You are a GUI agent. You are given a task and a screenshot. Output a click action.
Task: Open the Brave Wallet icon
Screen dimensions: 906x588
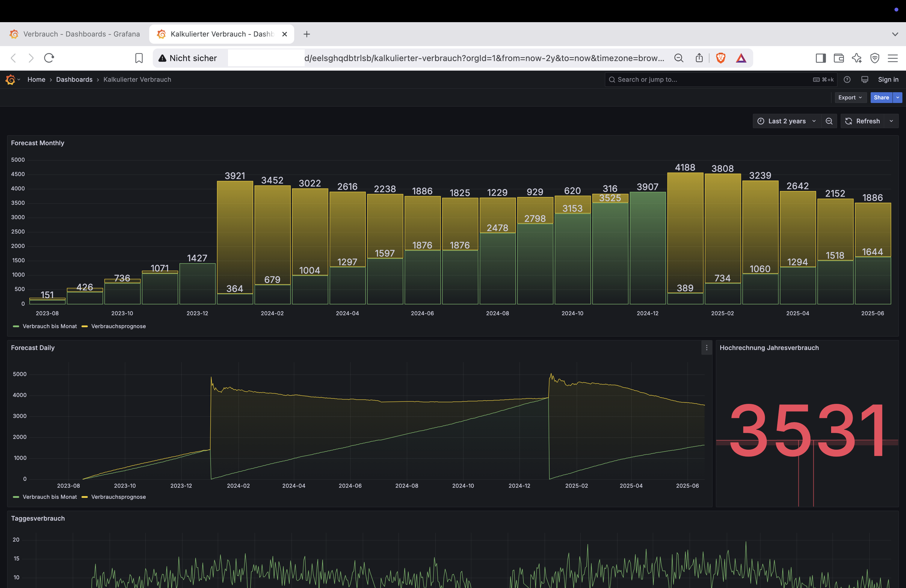tap(839, 58)
